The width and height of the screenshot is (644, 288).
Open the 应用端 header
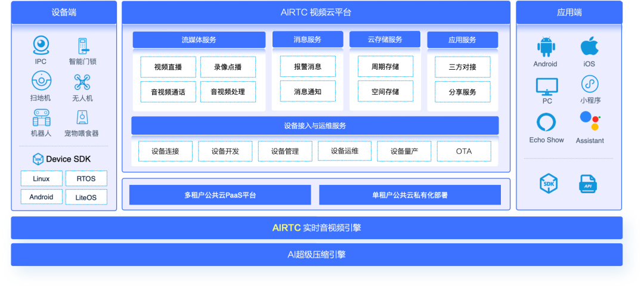569,13
